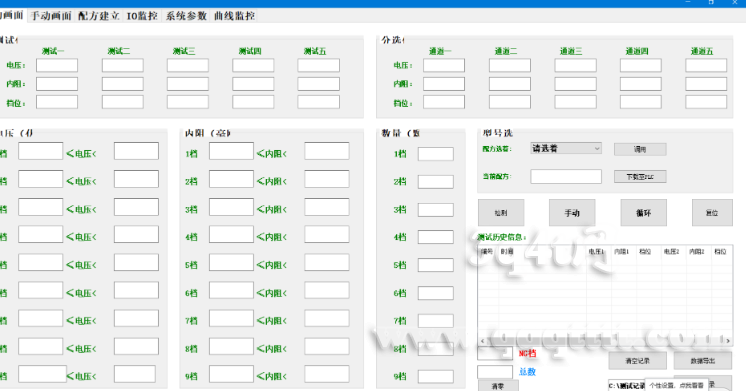The height and width of the screenshot is (391, 755).
Task: Click the 数量 9档 field
Action: coord(436,377)
